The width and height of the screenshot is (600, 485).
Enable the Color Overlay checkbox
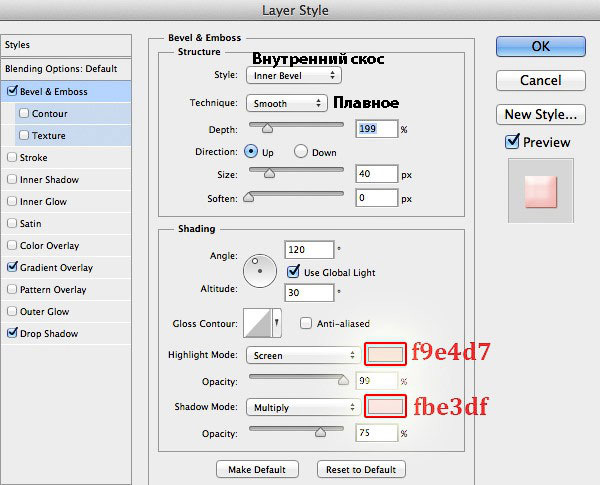(x=12, y=245)
